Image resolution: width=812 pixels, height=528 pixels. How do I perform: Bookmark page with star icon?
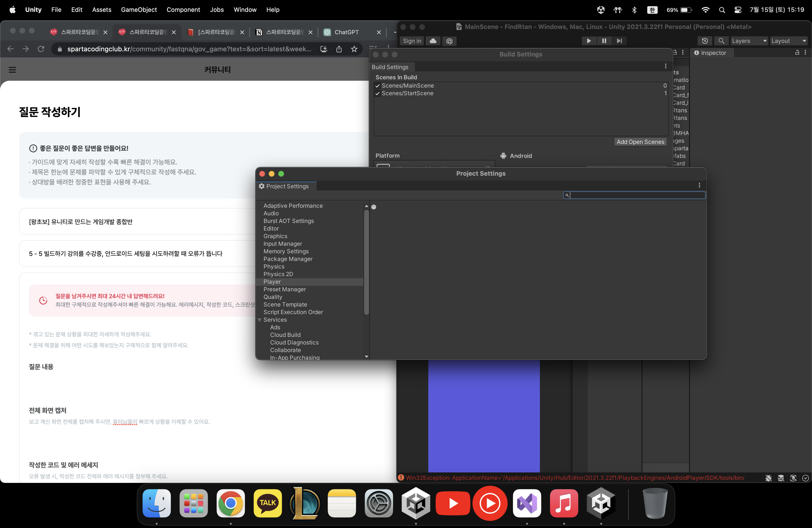(x=354, y=49)
